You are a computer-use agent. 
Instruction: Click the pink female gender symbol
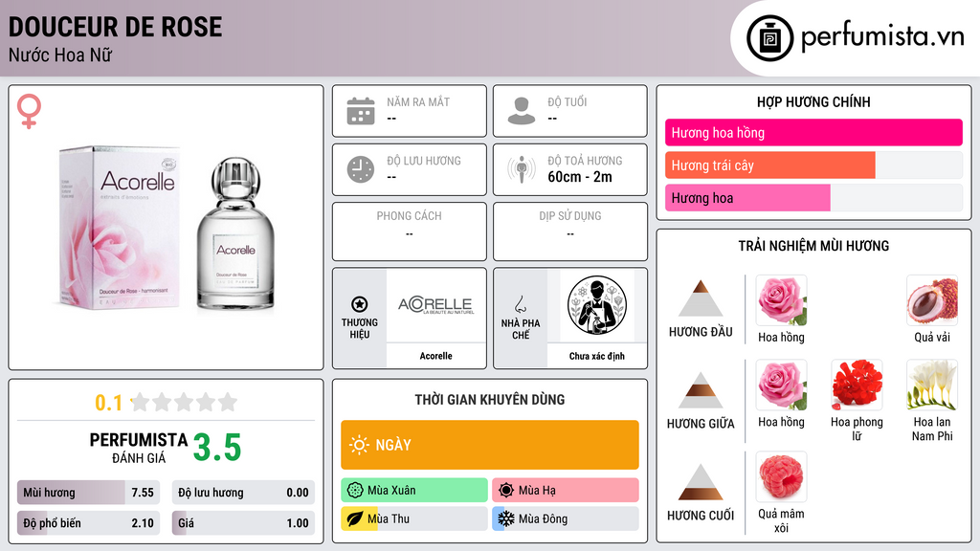point(29,111)
